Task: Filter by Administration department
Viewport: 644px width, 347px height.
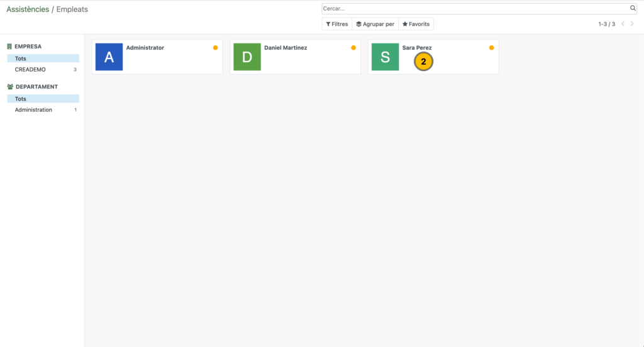Action: 33,110
